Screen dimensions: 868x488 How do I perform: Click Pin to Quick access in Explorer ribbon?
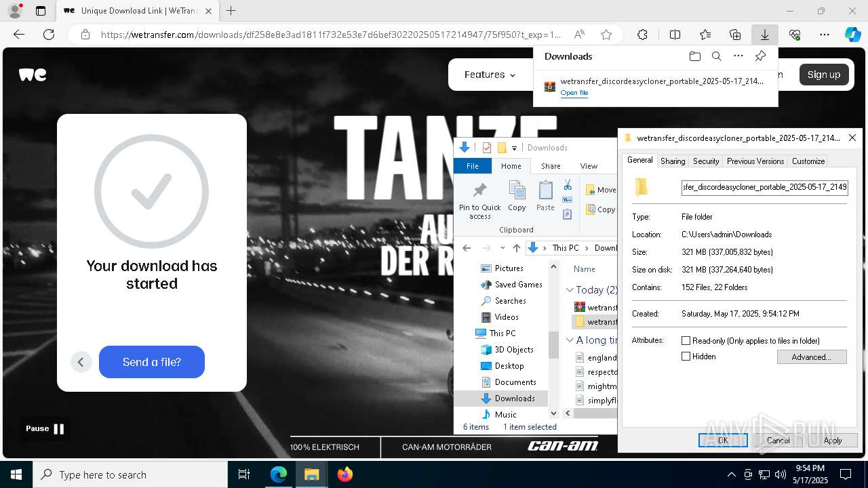pyautogui.click(x=479, y=200)
